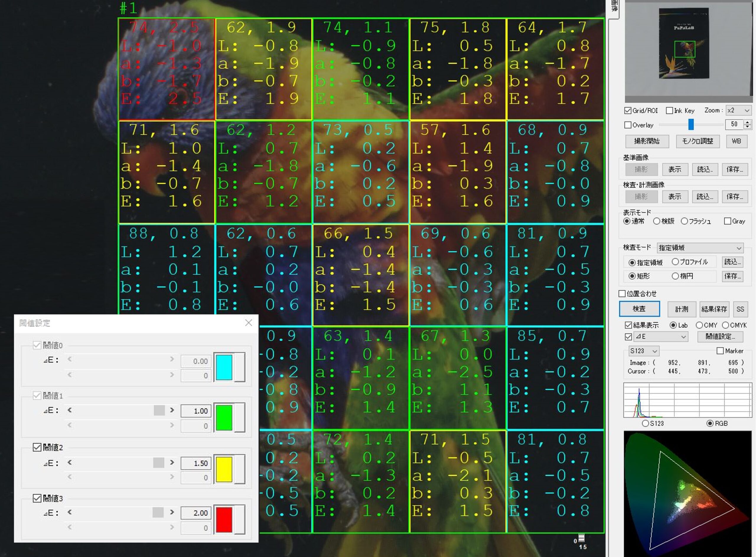Increase overlay value with up stepper

pos(747,122)
